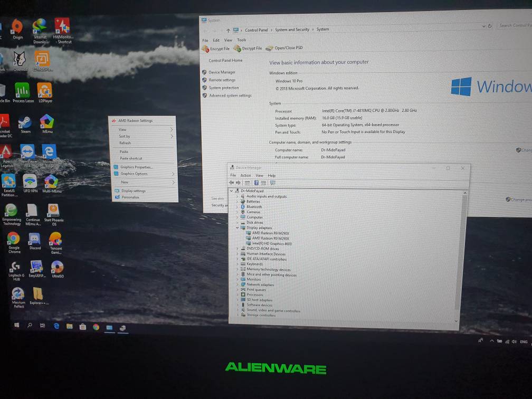The image size is (532, 399).
Task: Expand the Monitors device node
Action: click(237, 280)
